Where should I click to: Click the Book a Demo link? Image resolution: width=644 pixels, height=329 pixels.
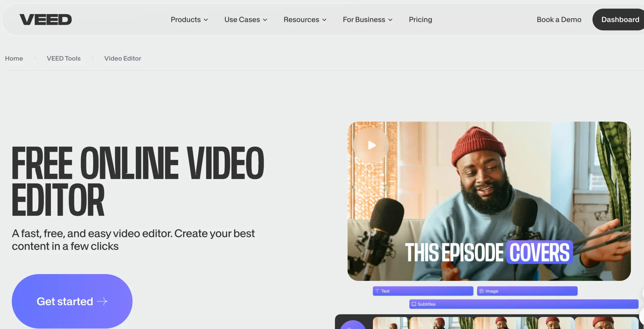coord(559,20)
